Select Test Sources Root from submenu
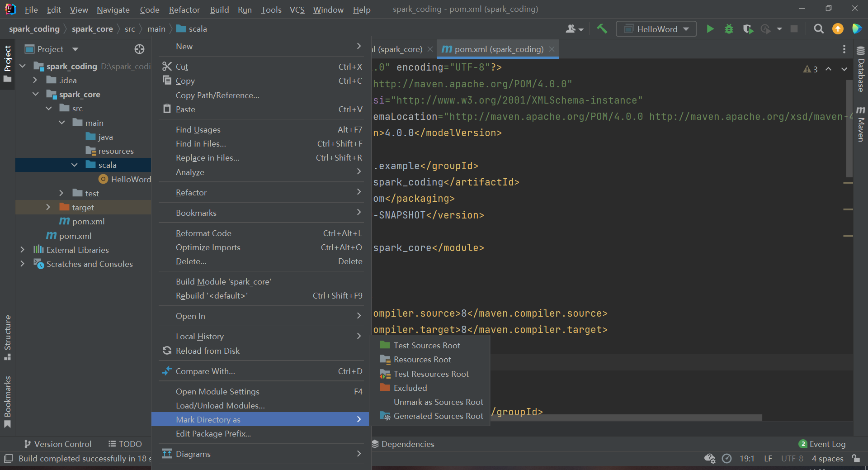 [x=426, y=345]
